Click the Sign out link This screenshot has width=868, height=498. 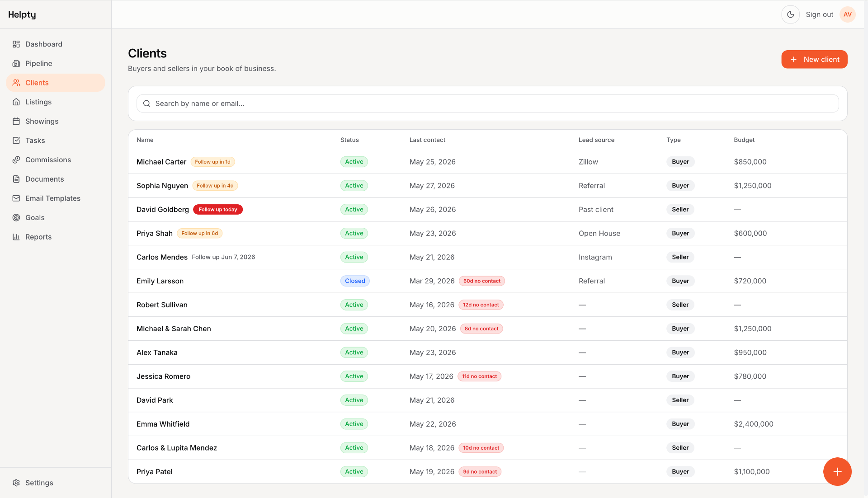[x=819, y=14]
